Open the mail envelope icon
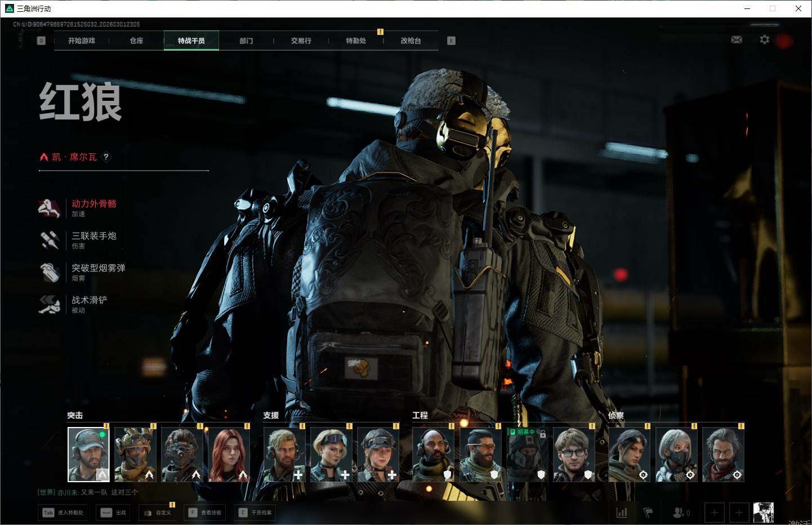812x525 pixels. (x=737, y=39)
